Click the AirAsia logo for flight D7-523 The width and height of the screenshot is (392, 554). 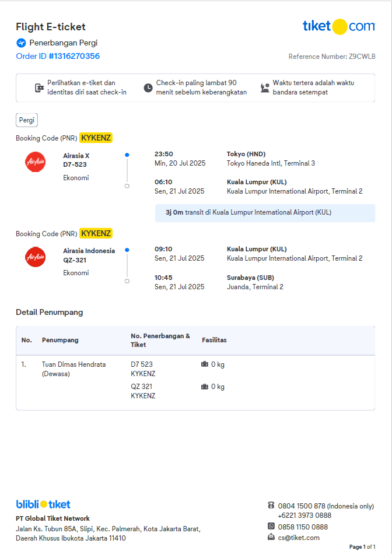tap(36, 162)
